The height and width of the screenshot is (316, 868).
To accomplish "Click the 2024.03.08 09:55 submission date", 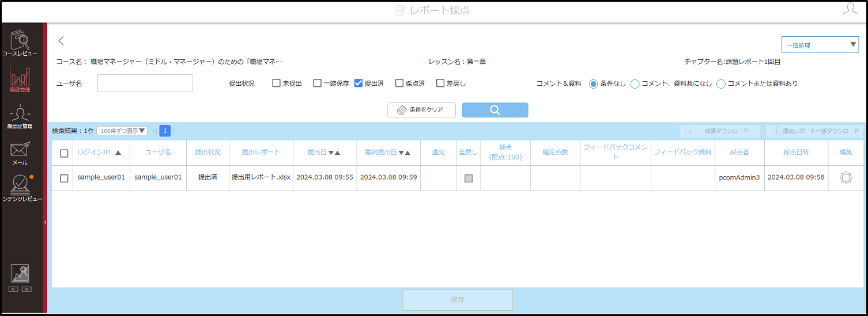I will pos(324,177).
